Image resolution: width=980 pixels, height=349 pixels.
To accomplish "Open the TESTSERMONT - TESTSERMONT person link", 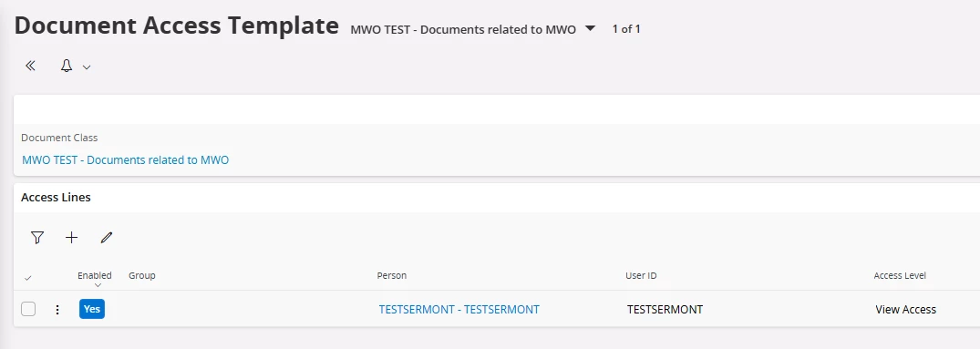I will (x=459, y=309).
